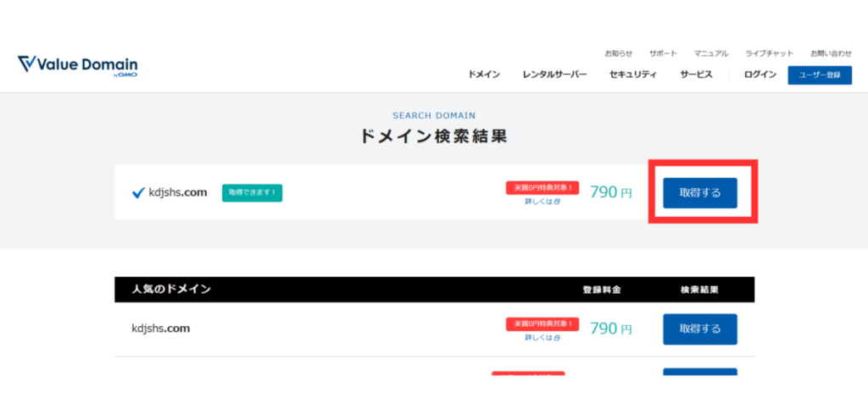This screenshot has width=868, height=415.
Task: Open 詳しくは link in the search result row
Action: tap(542, 202)
